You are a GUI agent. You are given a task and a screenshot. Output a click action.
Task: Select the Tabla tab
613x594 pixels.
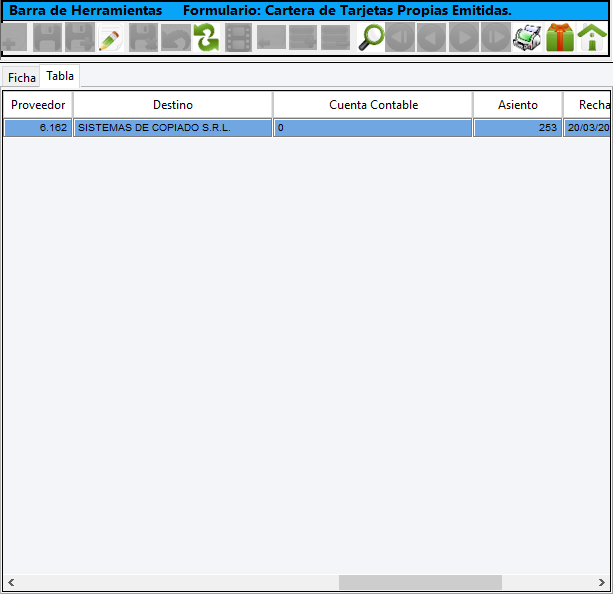[x=60, y=76]
